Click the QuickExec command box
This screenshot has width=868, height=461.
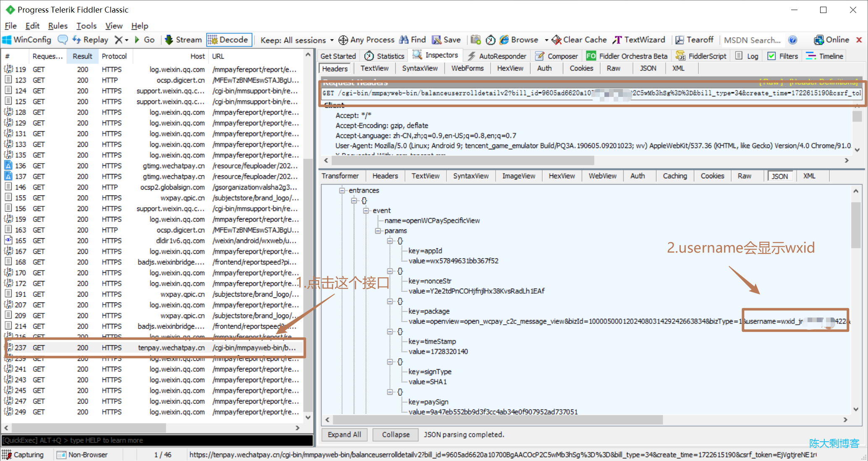click(157, 440)
